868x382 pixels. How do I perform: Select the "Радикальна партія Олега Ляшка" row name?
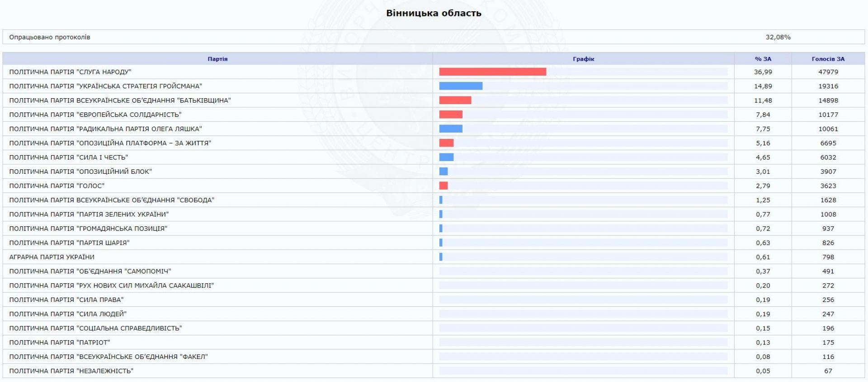click(105, 129)
